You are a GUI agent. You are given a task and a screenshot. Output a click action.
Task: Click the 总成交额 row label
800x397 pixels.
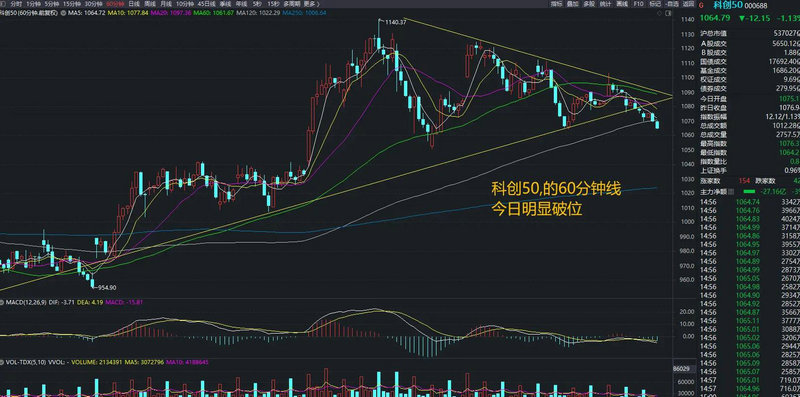714,126
